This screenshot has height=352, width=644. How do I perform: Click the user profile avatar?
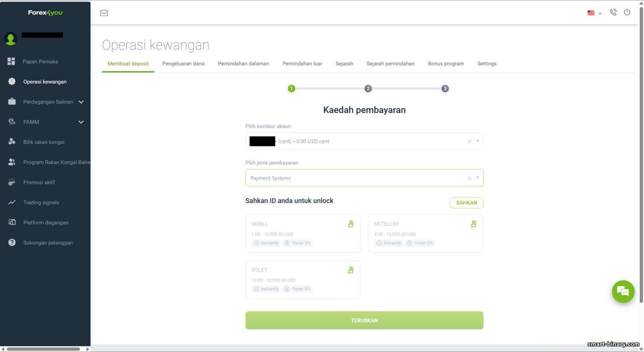10,39
